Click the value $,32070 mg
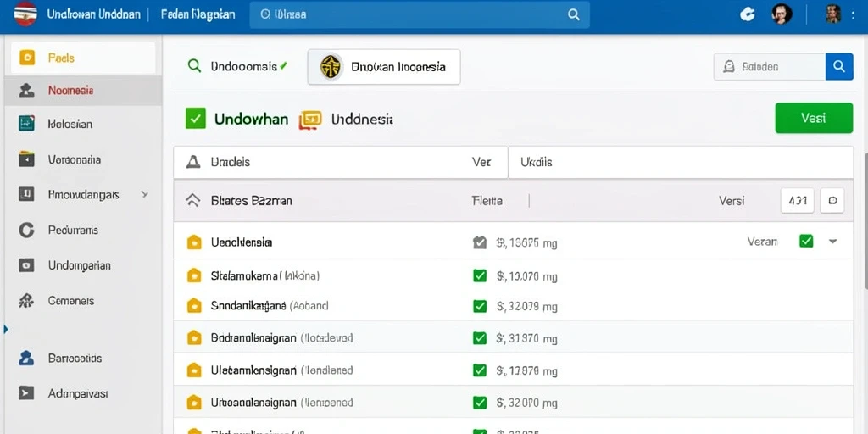Screen dimensions: 868x434 pos(527,403)
